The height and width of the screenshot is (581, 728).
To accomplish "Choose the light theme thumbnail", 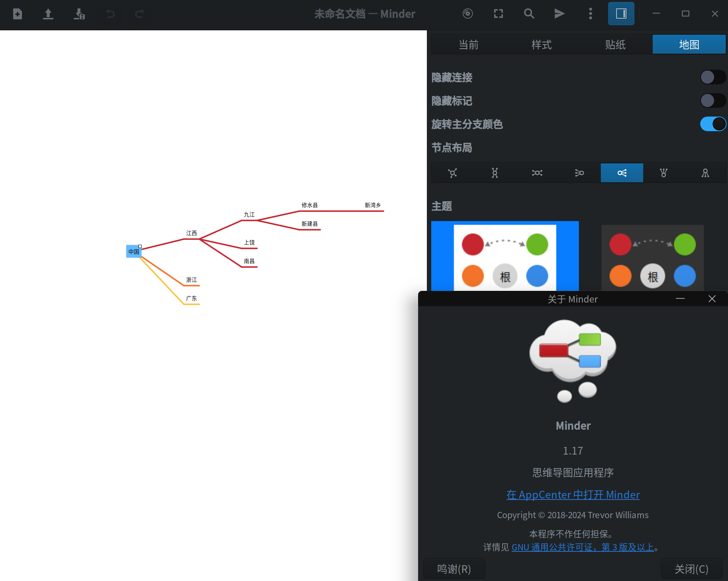I will pos(505,257).
